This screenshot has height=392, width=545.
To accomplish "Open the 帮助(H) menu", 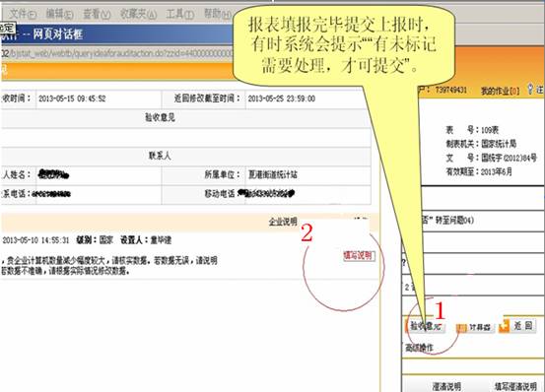I will pyautogui.click(x=218, y=14).
